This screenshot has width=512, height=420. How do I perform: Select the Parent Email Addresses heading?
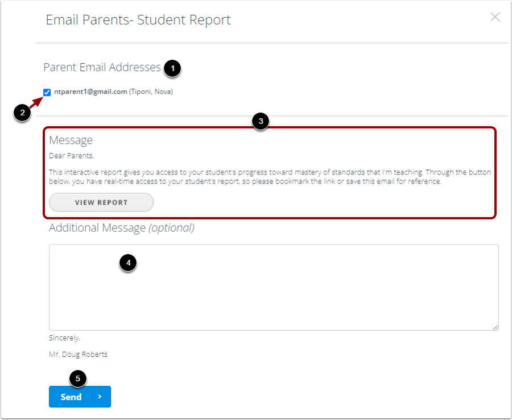pos(102,67)
